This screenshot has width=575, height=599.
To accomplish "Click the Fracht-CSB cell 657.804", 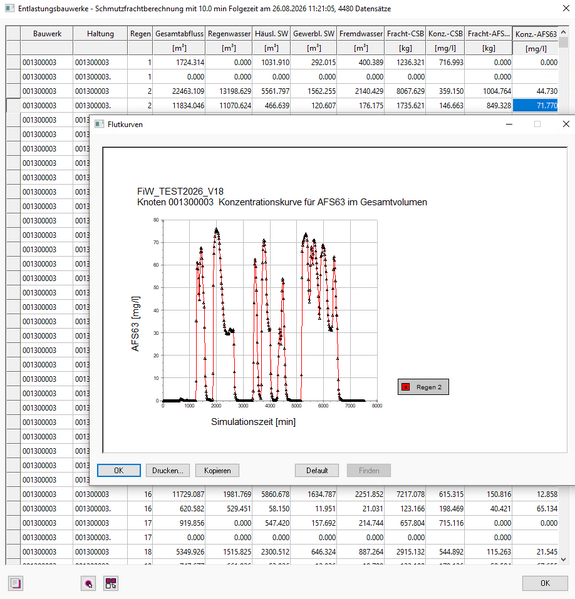I will pos(405,523).
